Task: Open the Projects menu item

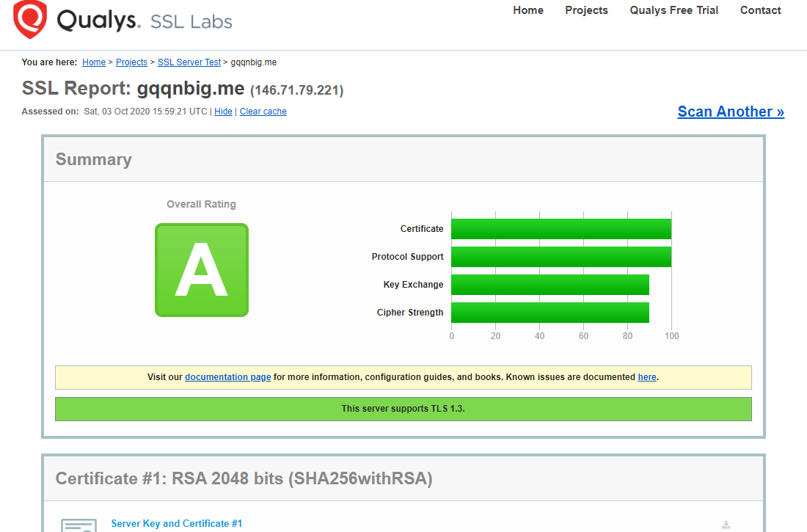Action: (586, 10)
